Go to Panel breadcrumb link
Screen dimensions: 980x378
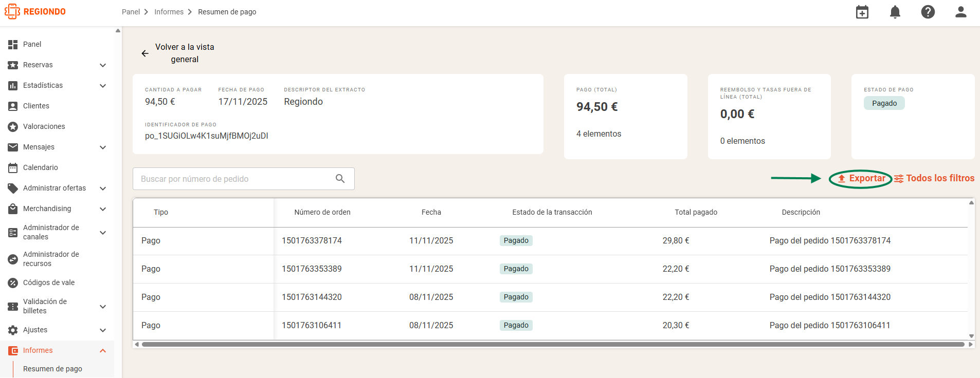[x=131, y=12]
